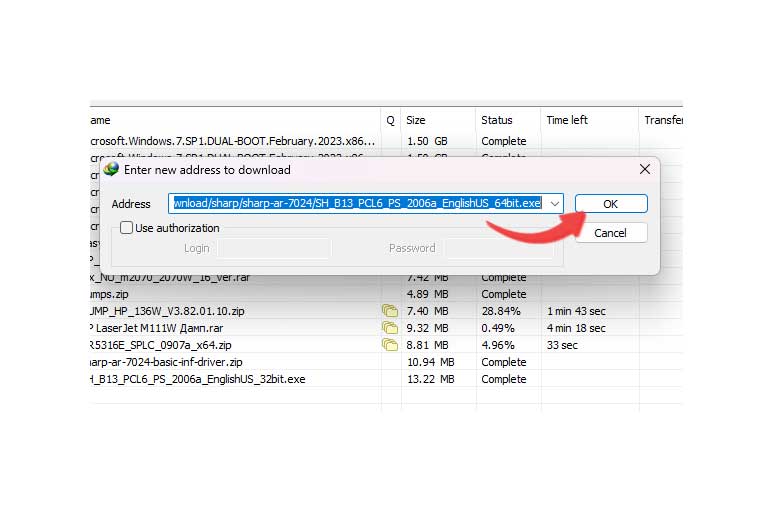Sort downloads by the Status column header
773x511 pixels.
508,120
